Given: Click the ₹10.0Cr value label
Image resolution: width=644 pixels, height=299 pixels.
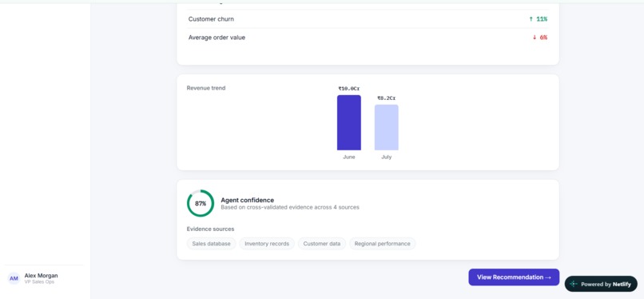Looking at the screenshot, I should tap(349, 89).
